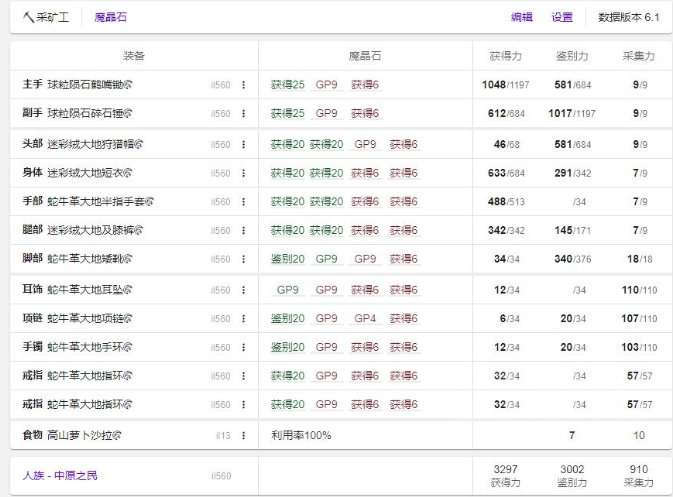
Task: Click il13 level in 食物 row
Action: [223, 436]
